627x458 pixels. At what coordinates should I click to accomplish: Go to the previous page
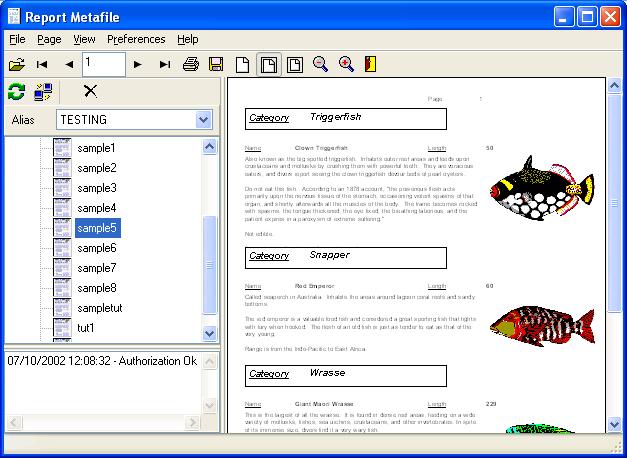tap(69, 64)
